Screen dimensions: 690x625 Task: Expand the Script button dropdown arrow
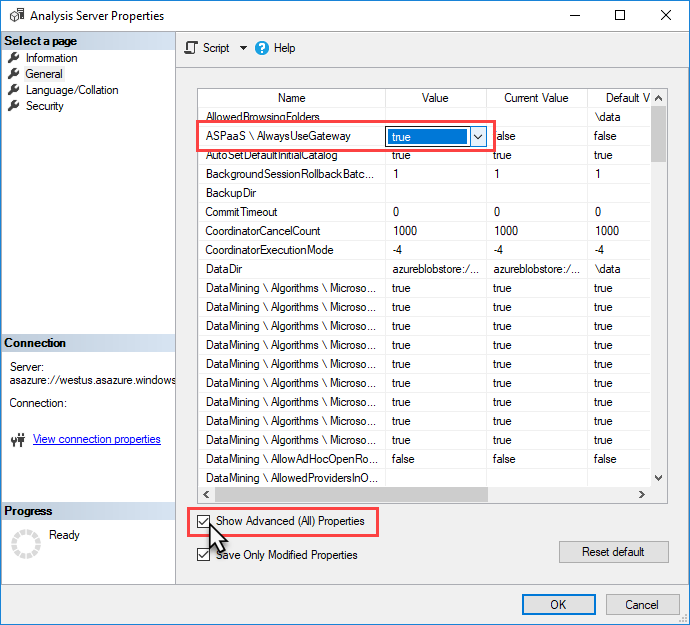[241, 48]
